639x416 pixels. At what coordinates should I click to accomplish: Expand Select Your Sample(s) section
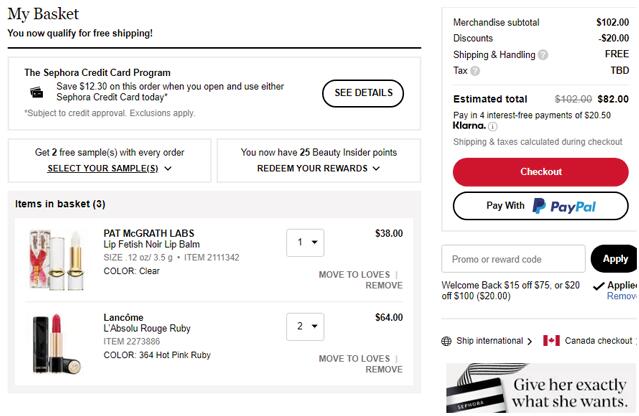pos(109,168)
